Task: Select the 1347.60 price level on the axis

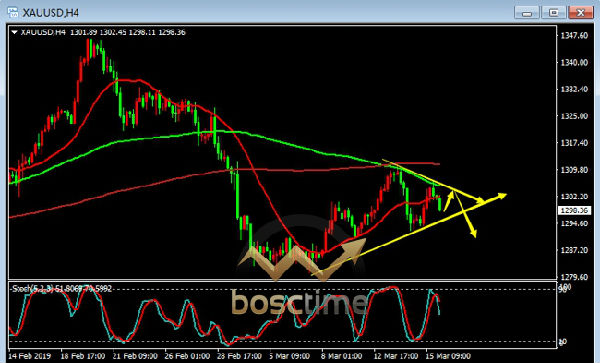Action: coord(574,36)
